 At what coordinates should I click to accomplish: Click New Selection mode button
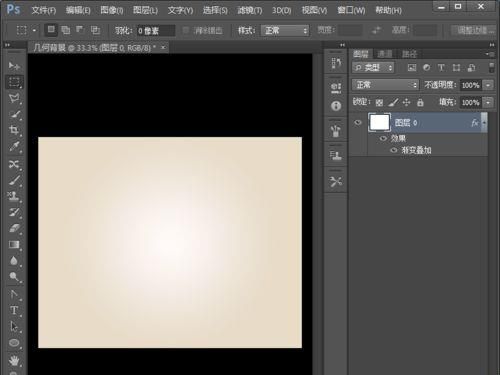coord(51,30)
